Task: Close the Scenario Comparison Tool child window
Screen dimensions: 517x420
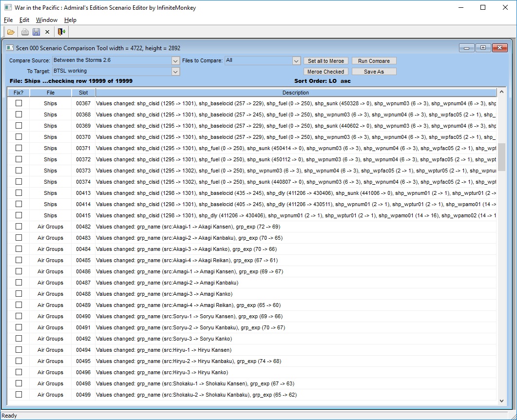Action: coord(500,48)
